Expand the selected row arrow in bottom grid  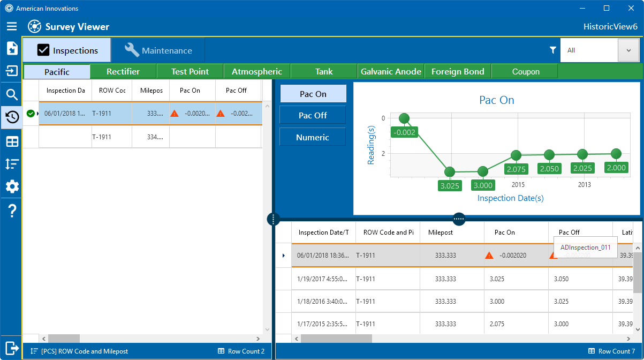point(284,256)
